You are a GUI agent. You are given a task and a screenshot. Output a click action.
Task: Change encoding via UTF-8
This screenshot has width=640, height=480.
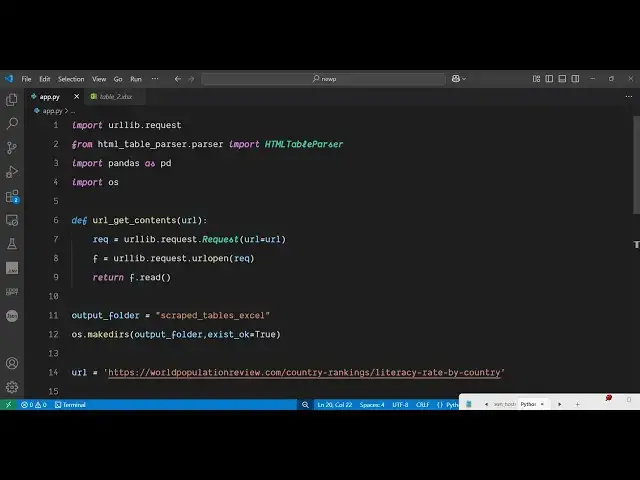[x=400, y=404]
